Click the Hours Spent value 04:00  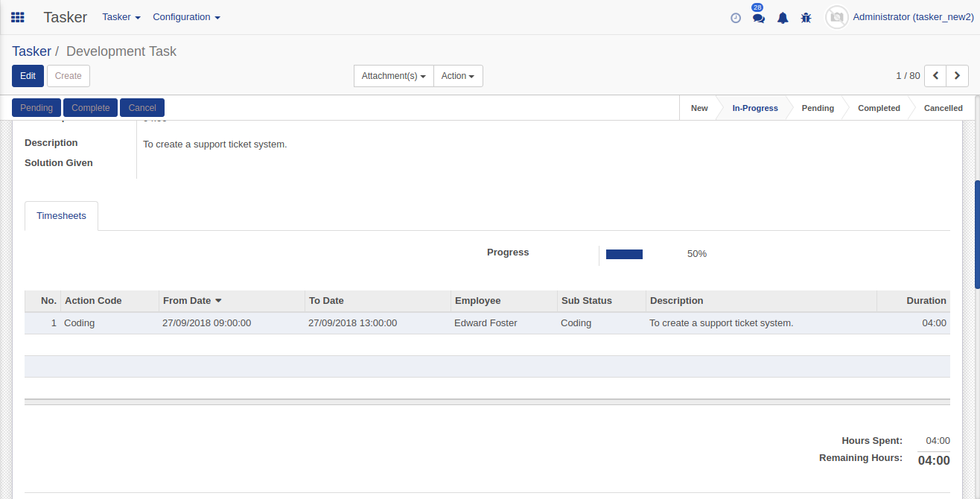(x=938, y=441)
